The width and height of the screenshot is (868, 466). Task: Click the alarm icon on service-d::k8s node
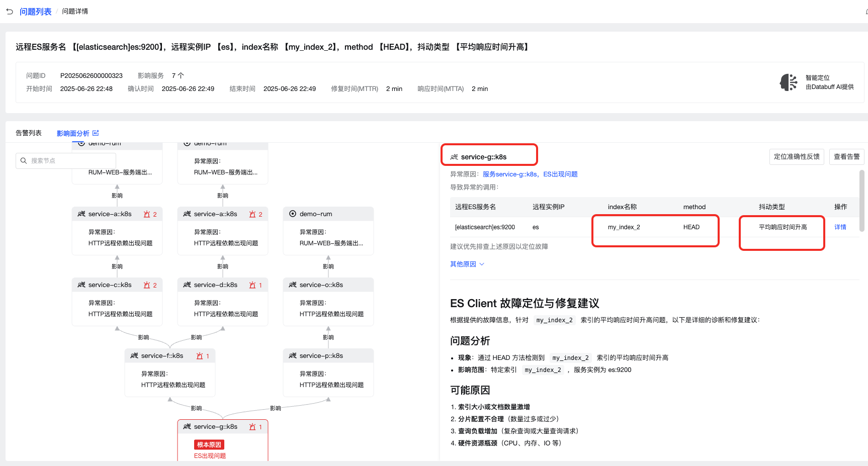coord(252,285)
